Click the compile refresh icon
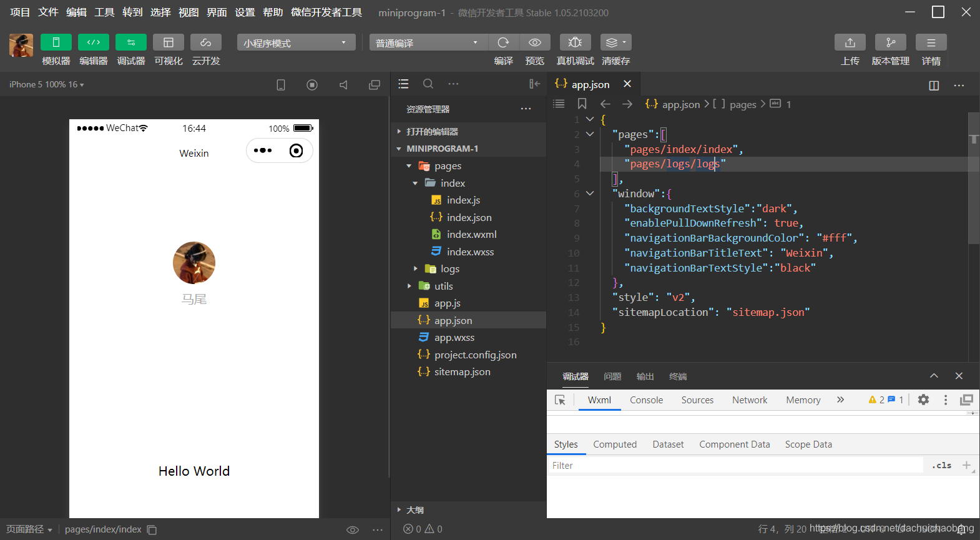 click(x=503, y=42)
